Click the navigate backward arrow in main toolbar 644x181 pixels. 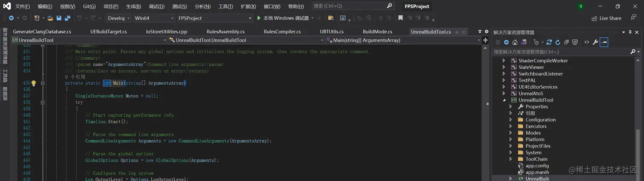pos(11,18)
